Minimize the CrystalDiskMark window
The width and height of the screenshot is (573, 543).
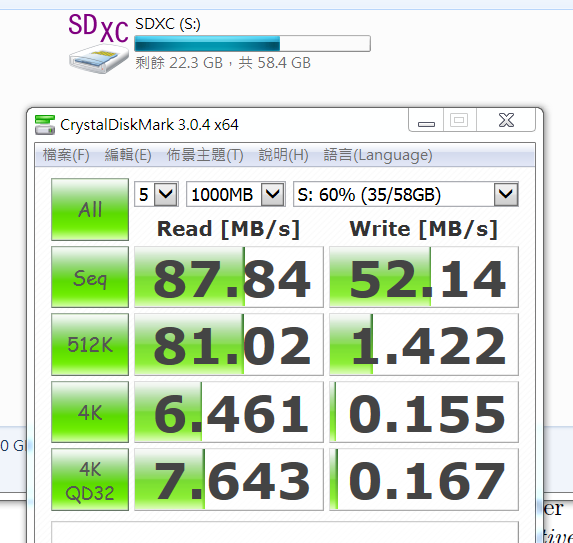[426, 120]
